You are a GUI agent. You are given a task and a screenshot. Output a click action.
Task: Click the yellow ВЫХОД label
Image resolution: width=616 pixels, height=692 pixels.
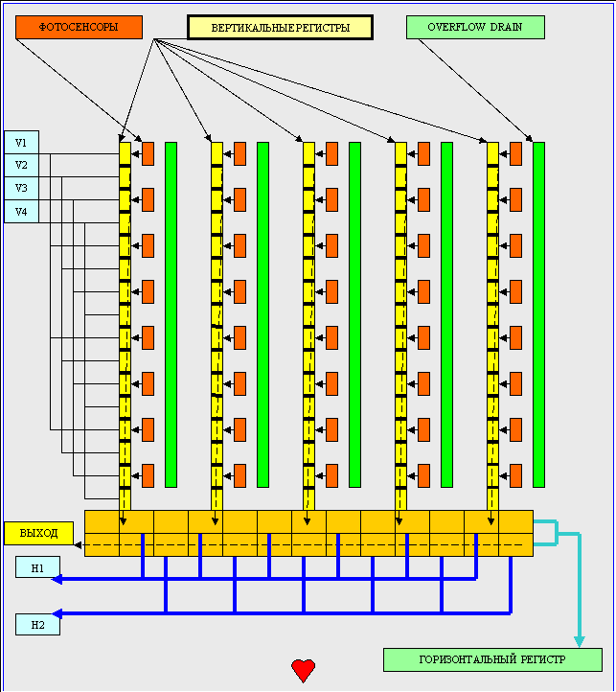(x=38, y=533)
